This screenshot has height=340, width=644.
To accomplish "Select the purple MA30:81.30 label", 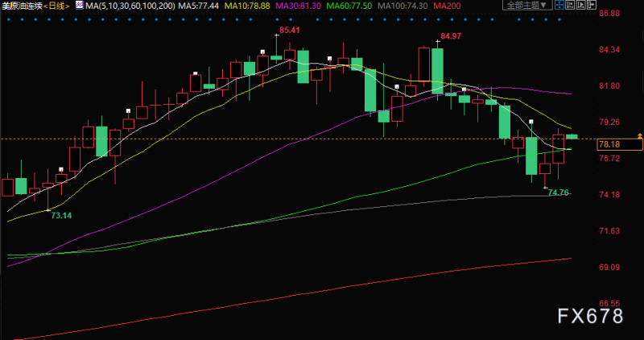I will coord(298,6).
